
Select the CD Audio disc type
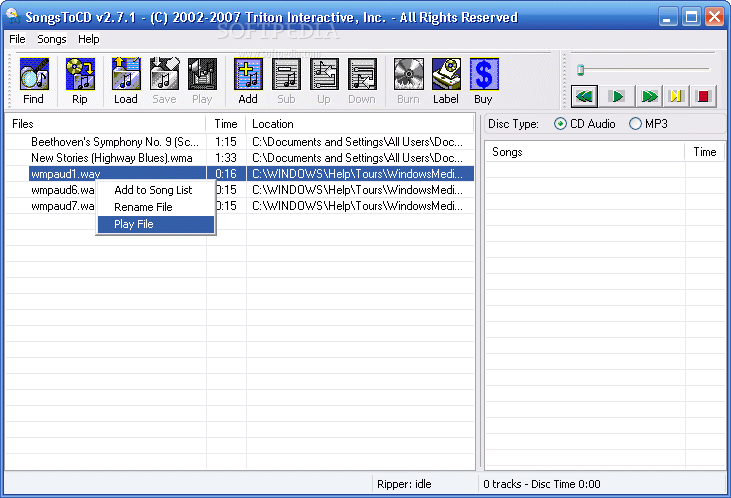pos(585,124)
